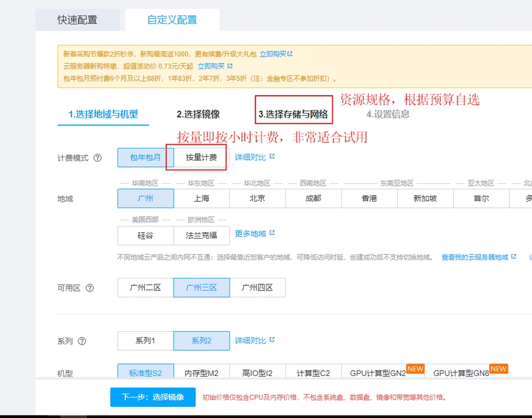Open 查看我的云服务器地域 link
532x418 pixels.
click(475, 257)
